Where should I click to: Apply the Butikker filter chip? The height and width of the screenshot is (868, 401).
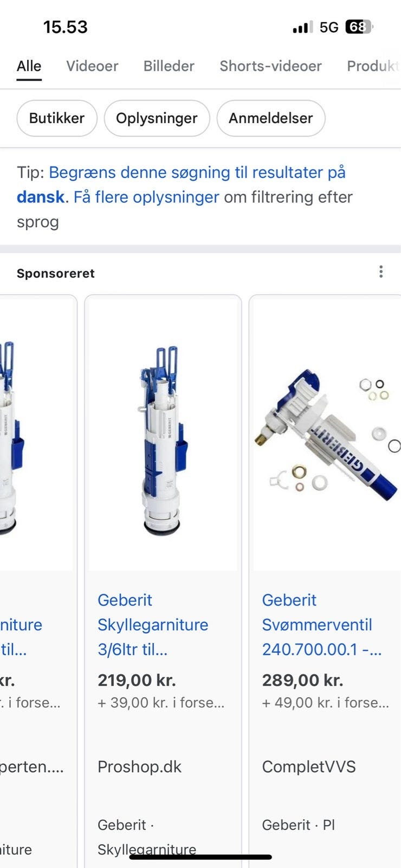57,118
